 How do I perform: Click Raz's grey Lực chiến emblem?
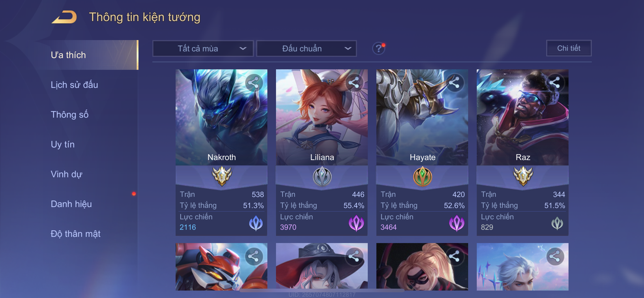[x=557, y=224]
